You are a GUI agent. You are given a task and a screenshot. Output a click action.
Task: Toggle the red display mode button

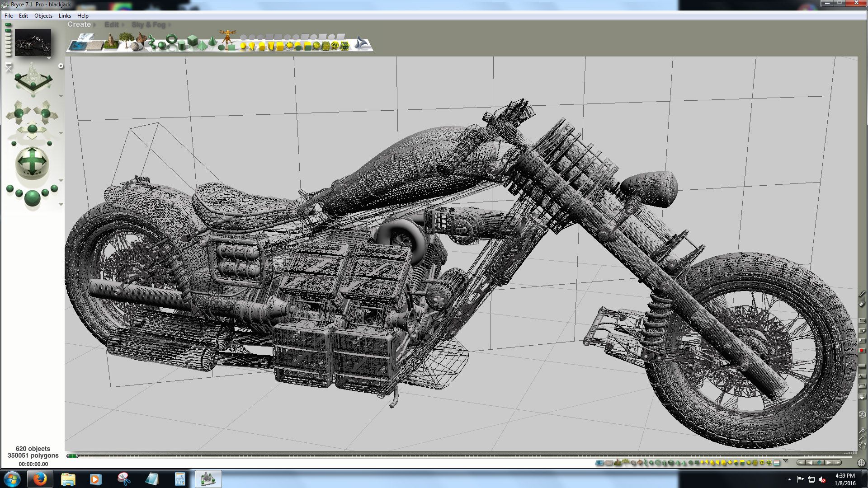862,350
